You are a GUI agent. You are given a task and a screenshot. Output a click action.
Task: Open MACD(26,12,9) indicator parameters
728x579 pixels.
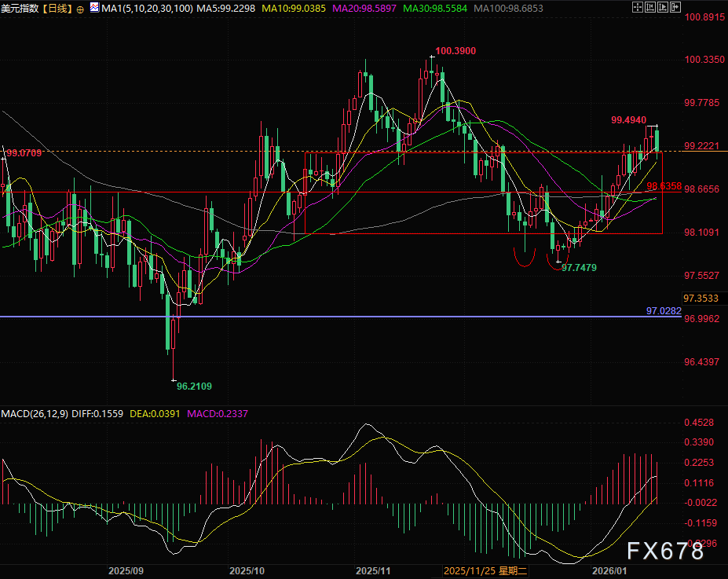pos(35,413)
